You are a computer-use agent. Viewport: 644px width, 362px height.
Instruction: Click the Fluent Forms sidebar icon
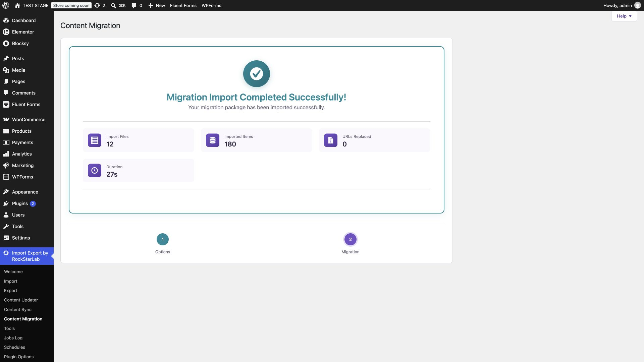click(x=6, y=105)
